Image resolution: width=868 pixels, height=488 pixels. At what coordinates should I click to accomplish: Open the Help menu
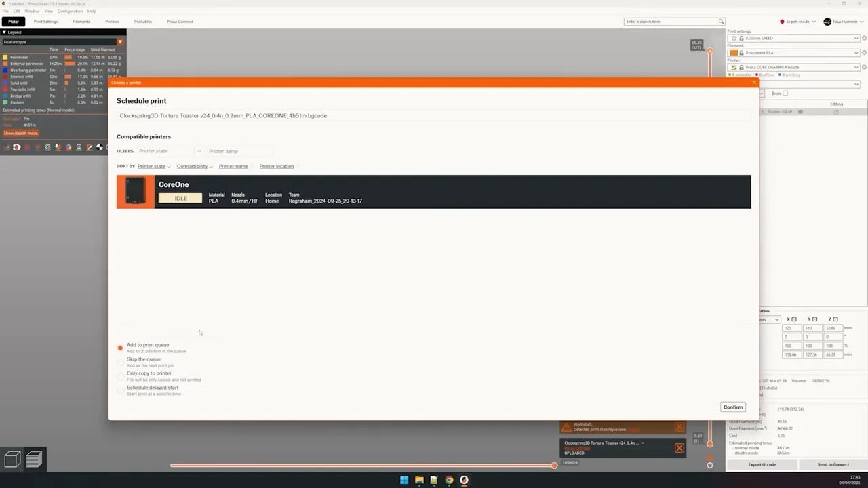92,11
